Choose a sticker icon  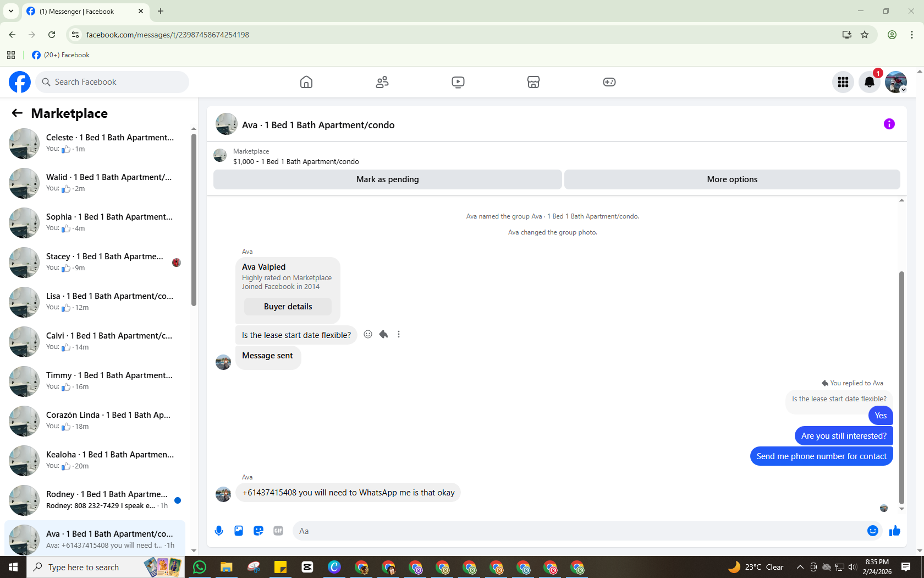coord(258,531)
